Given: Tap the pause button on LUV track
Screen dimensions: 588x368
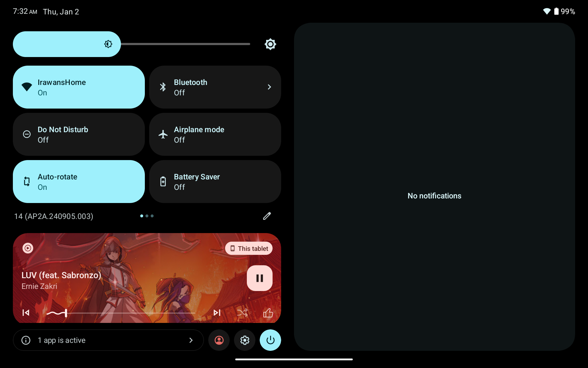Looking at the screenshot, I should tap(259, 278).
